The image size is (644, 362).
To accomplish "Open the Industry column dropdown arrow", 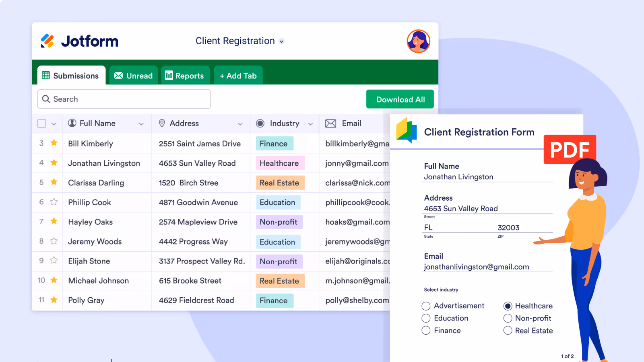I will click(x=311, y=124).
